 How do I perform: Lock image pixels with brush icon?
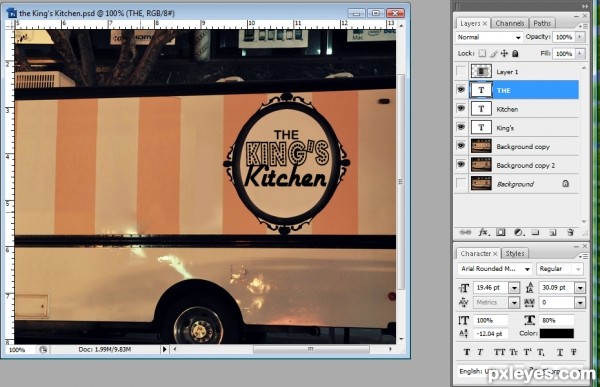pos(494,54)
